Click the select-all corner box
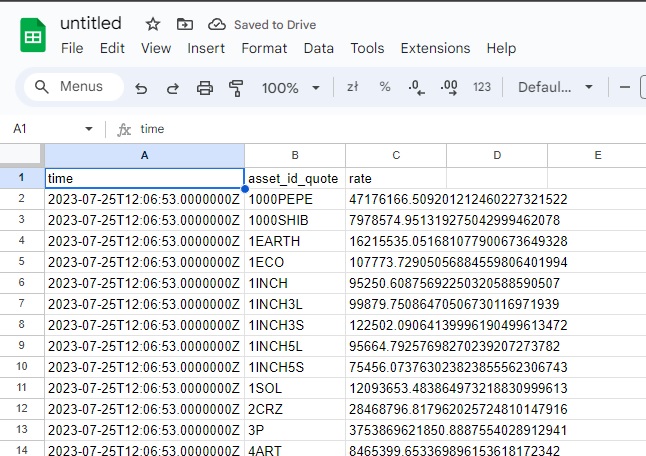The width and height of the screenshot is (646, 456). click(22, 155)
